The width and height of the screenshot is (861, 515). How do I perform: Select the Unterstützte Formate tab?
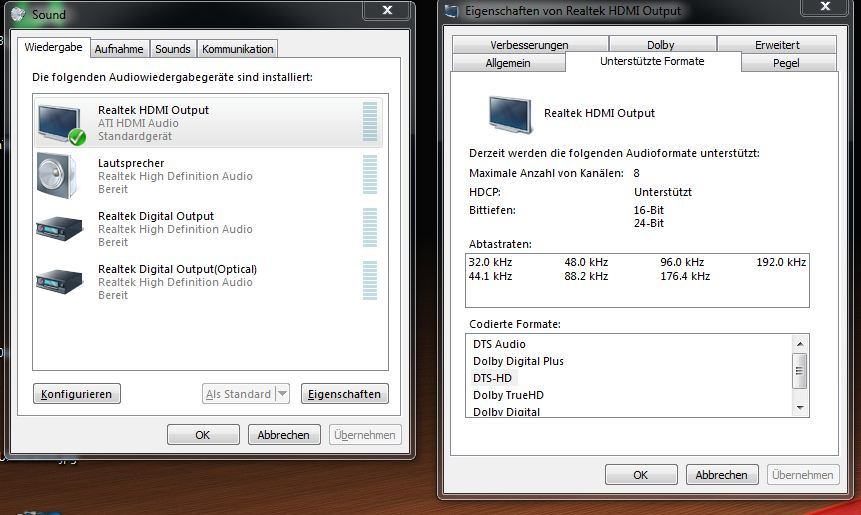point(652,61)
